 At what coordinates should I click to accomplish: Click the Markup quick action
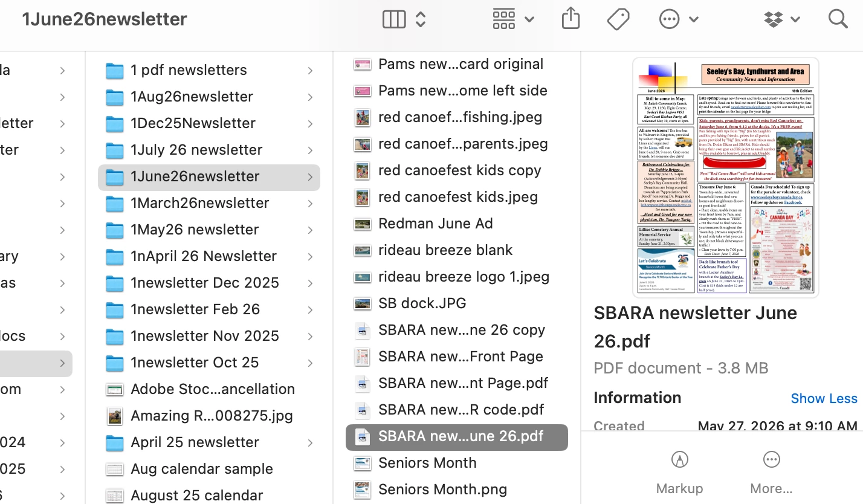(679, 472)
